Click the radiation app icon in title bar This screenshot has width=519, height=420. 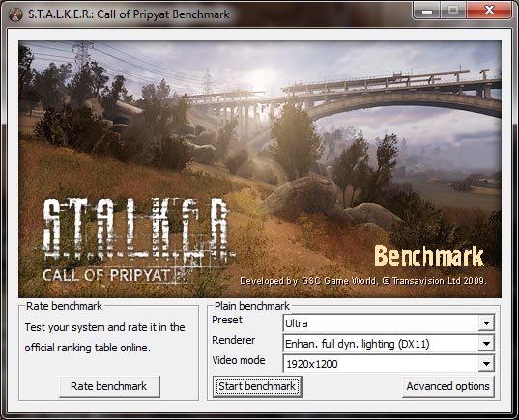(15, 14)
